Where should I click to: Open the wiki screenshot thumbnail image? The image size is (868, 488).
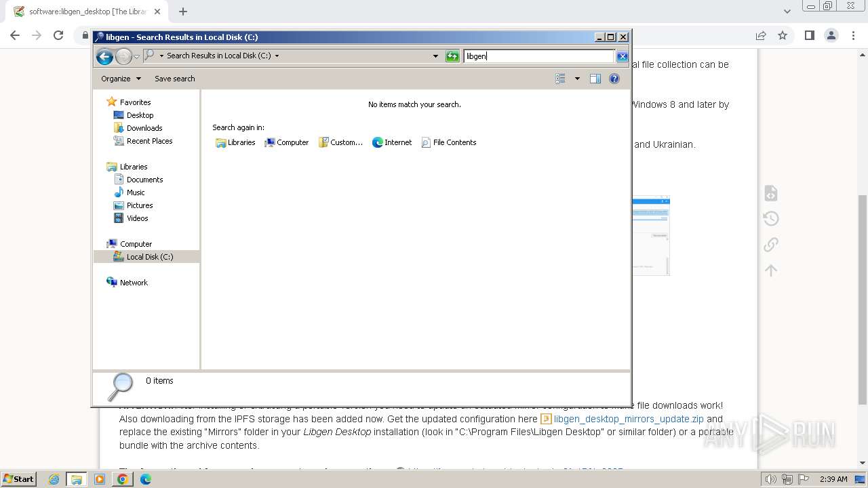[651, 236]
